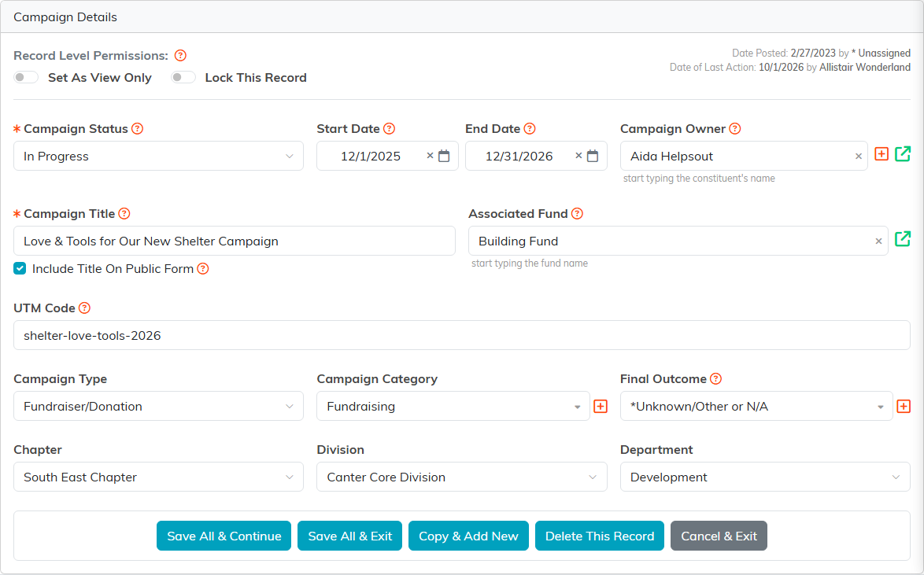
Task: Clear the Building Fund selection
Action: 878,241
